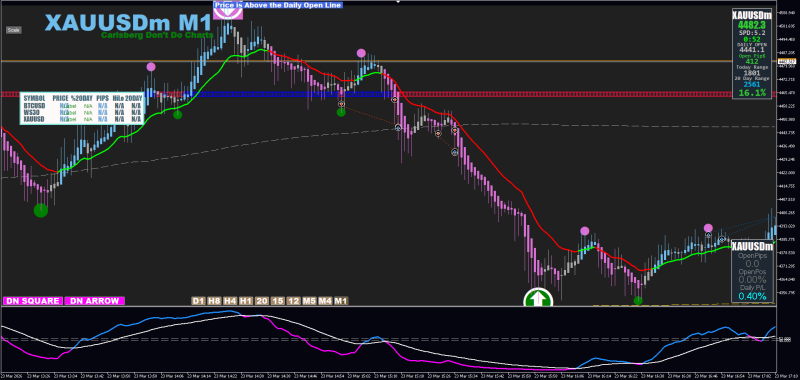Click the highest pink signal dot on chart
Image resolution: width=800 pixels, height=380 pixels.
coord(361,53)
